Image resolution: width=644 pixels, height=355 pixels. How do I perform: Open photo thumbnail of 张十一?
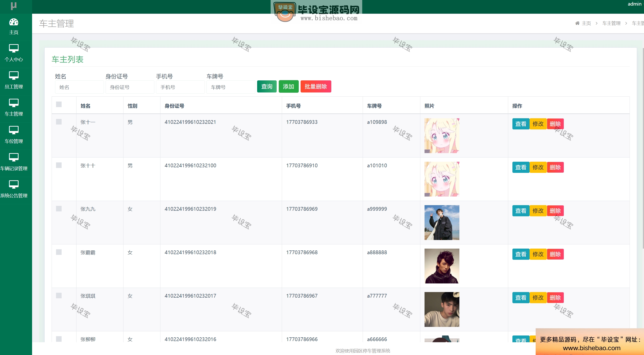click(442, 136)
